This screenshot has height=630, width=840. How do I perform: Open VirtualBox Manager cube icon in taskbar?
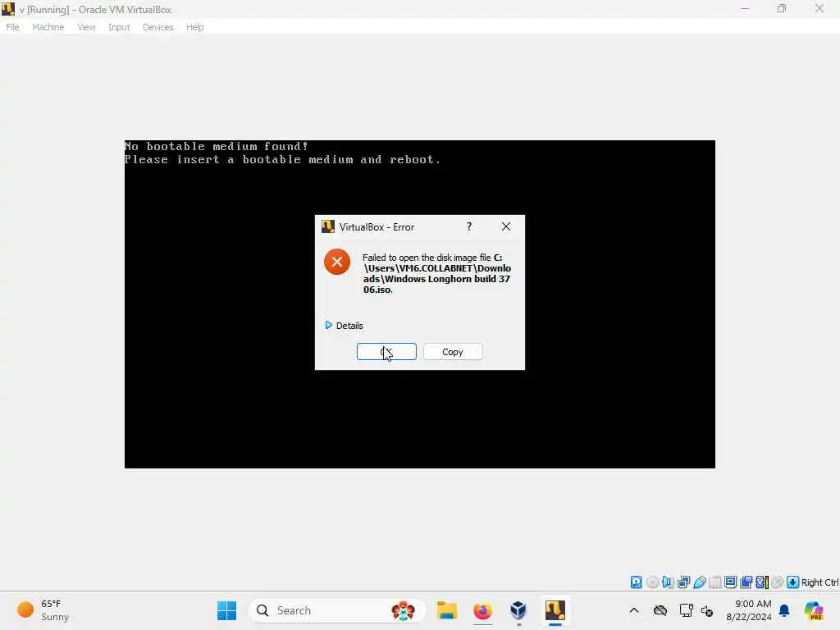[x=518, y=610]
